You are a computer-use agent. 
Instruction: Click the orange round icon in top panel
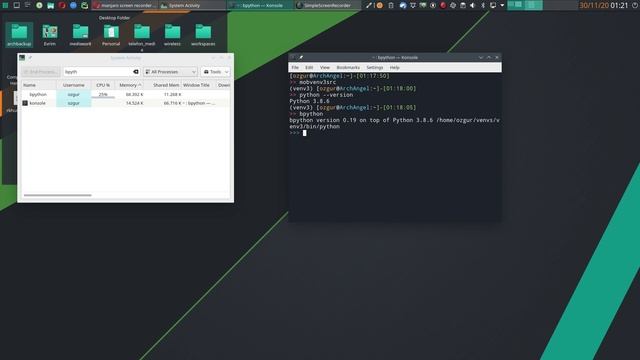(x=380, y=5)
